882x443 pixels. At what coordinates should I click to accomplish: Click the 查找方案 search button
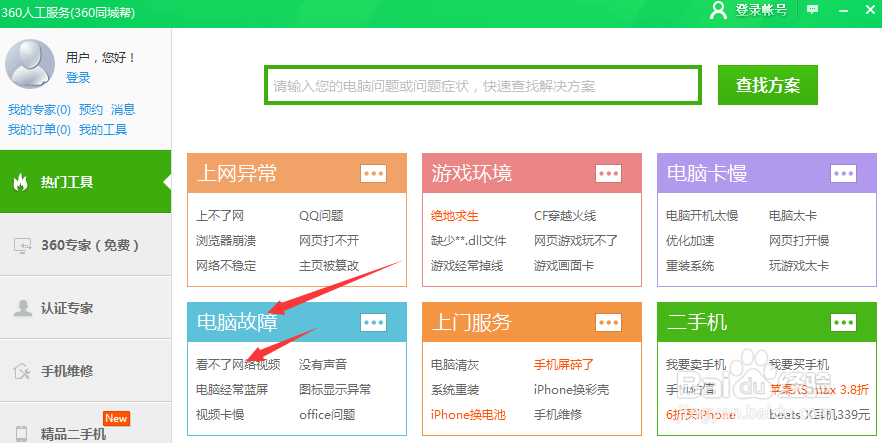pos(768,85)
